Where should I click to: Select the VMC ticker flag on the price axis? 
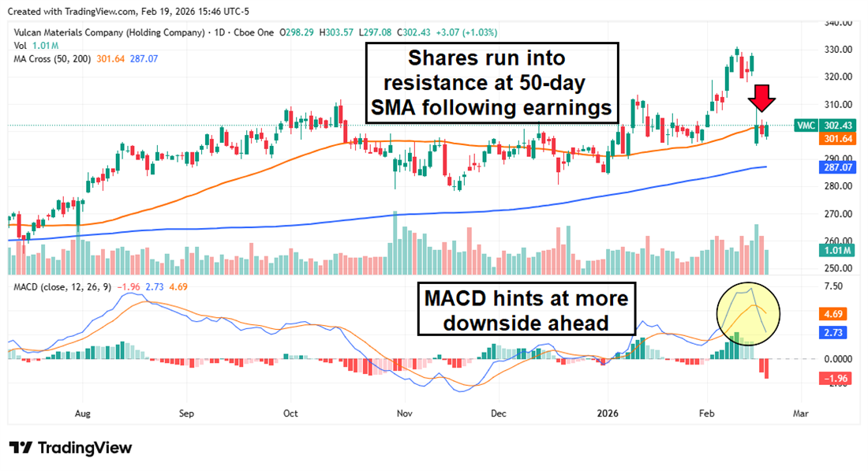[x=806, y=125]
